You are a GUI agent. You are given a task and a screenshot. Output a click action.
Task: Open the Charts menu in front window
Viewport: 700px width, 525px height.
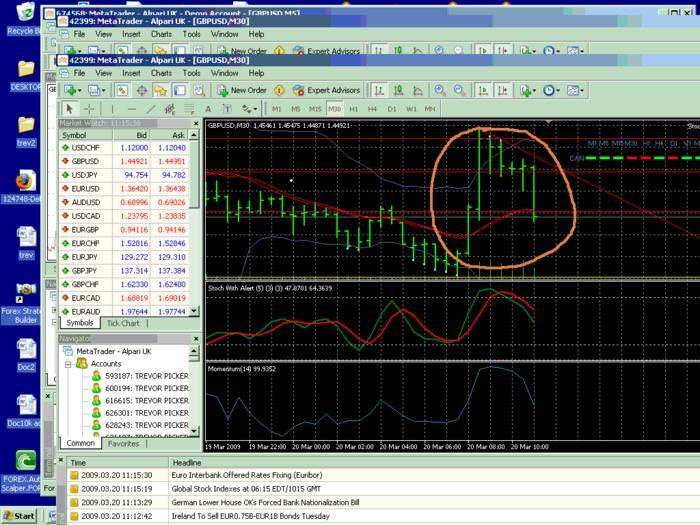pos(161,73)
